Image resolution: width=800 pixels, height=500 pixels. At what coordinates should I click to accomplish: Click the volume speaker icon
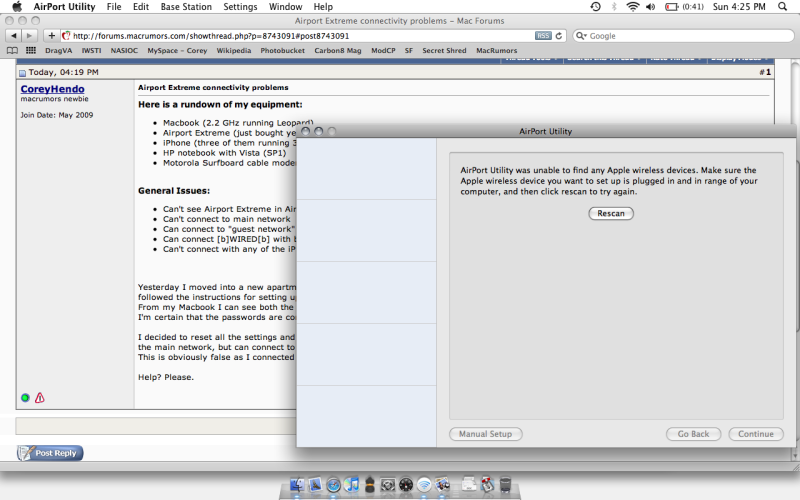(651, 7)
